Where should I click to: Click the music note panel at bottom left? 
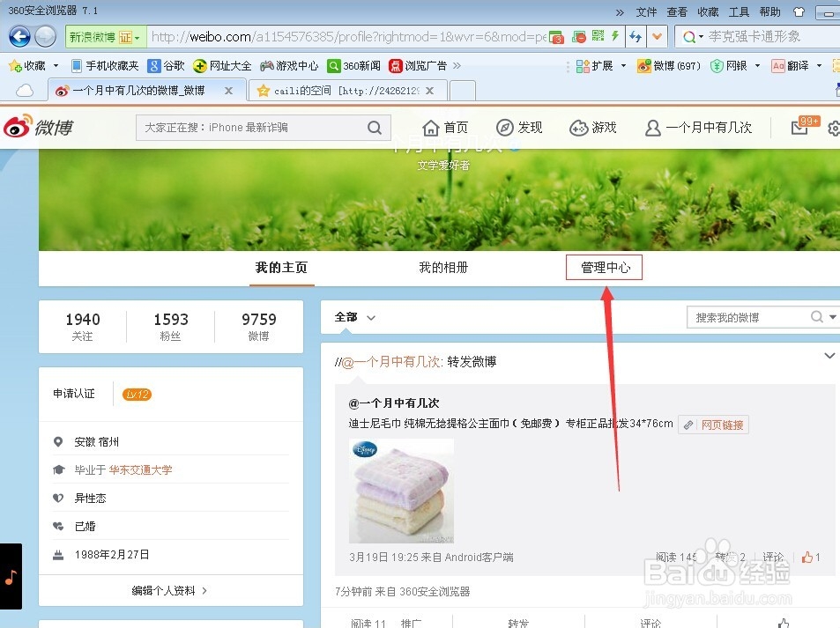pyautogui.click(x=11, y=577)
